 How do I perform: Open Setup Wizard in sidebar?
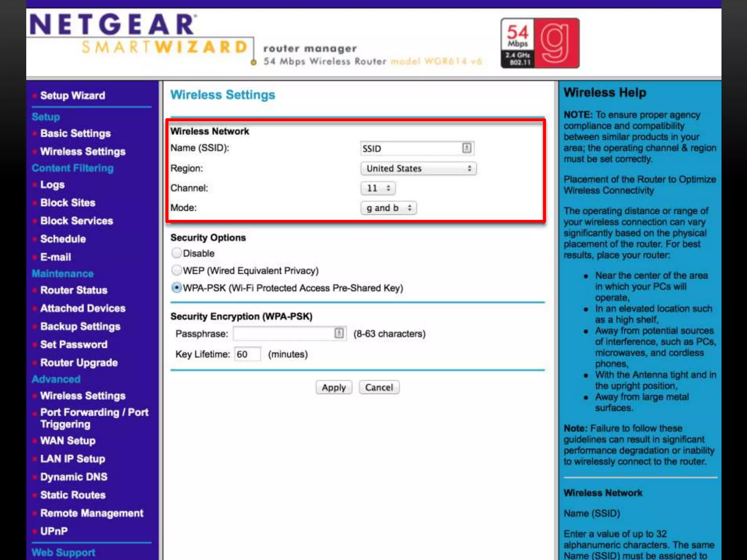73,96
